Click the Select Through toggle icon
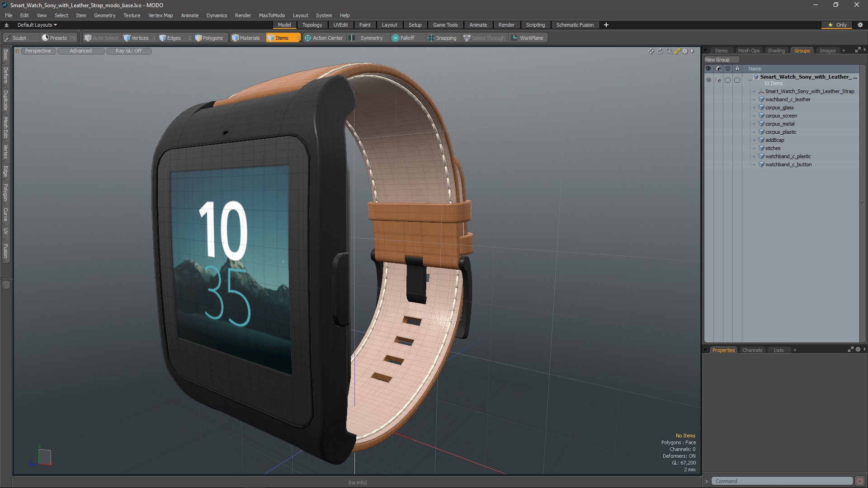868x488 pixels. point(468,38)
